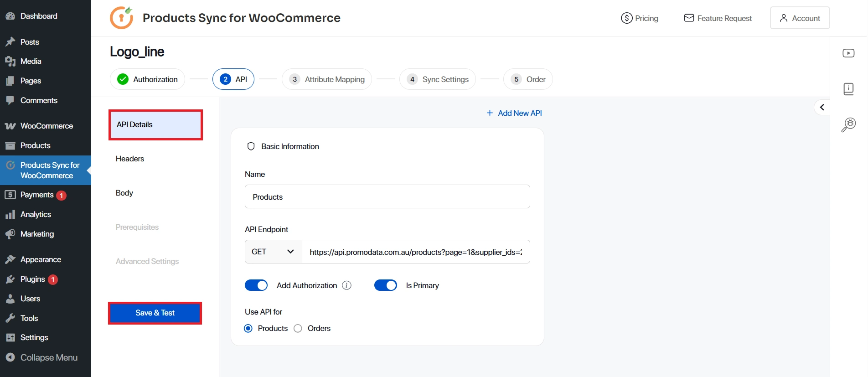Click the Add Authorization info icon
This screenshot has height=377, width=868.
(347, 285)
